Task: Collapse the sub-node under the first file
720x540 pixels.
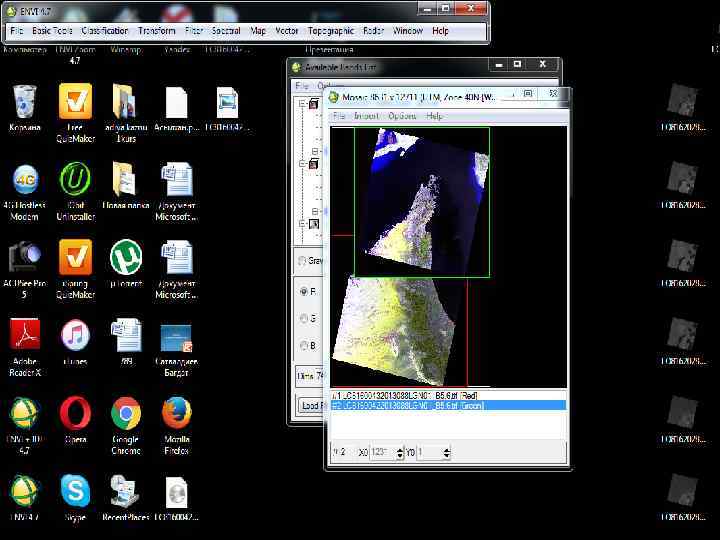Action: (315, 151)
